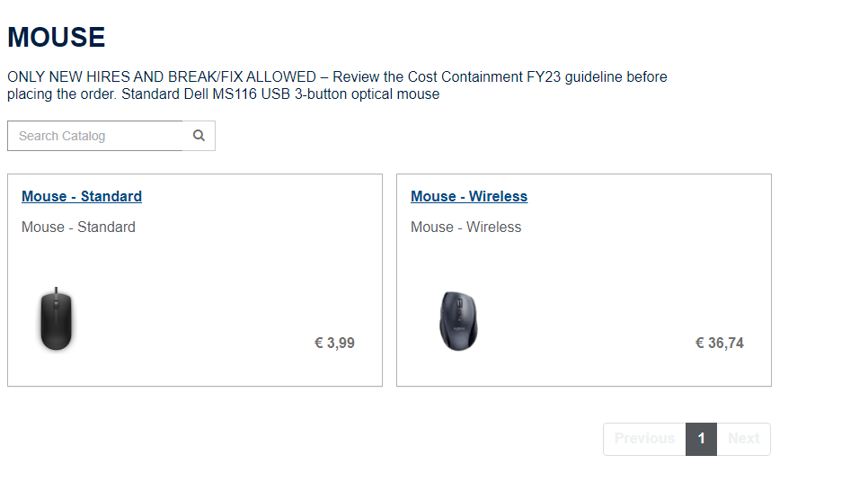The image size is (868, 482).
Task: Click the grey Mouse - Standard description text
Action: point(78,228)
